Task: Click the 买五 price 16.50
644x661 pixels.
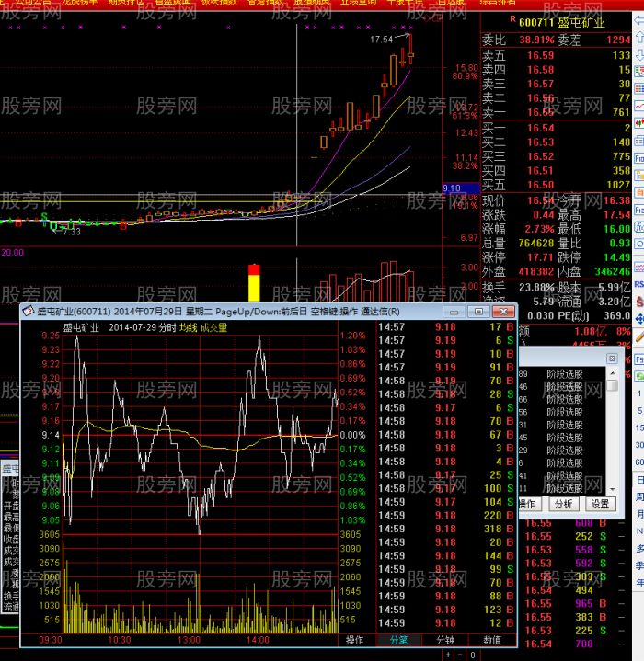Action: 540,185
